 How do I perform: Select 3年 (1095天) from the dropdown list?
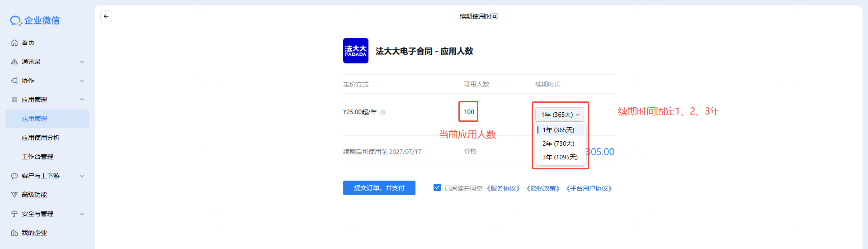tap(561, 157)
